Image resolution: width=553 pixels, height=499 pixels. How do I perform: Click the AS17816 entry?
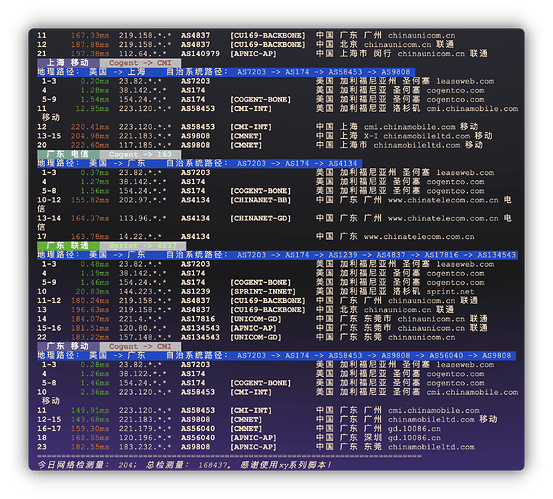pos(198,319)
